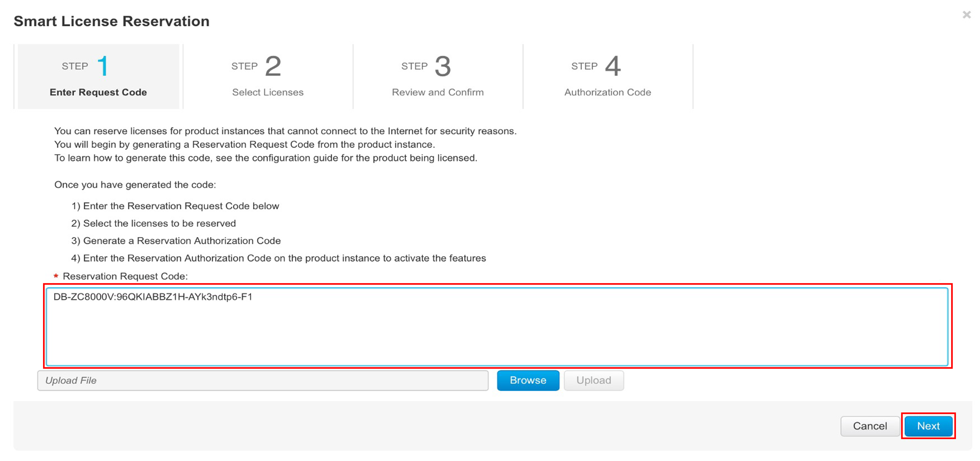Open Step 3 Review and Confirm
Viewport: 980px width, 461px height.
tap(438, 76)
